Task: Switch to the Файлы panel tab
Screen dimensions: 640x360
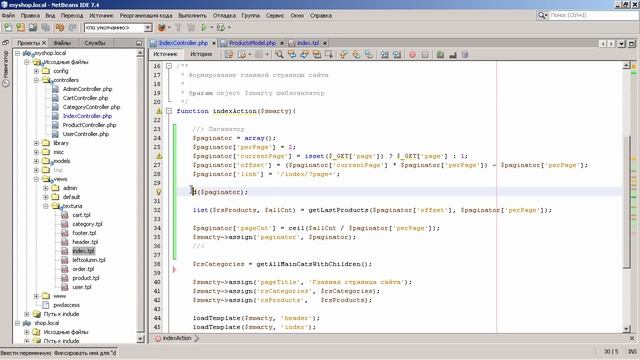Action: [62, 43]
